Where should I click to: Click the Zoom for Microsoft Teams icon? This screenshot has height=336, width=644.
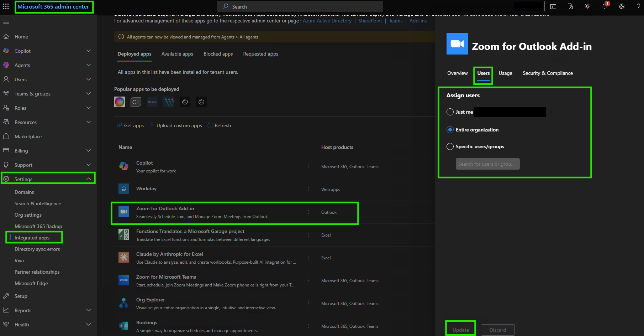124,280
